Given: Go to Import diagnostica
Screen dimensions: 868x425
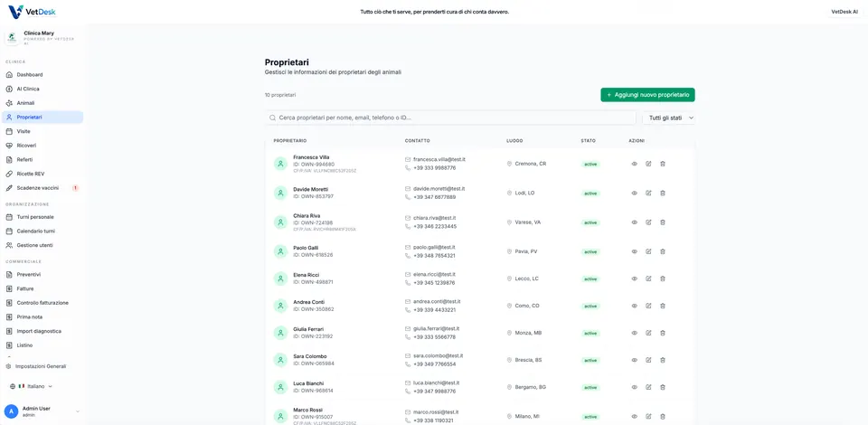Looking at the screenshot, I should tap(42, 331).
